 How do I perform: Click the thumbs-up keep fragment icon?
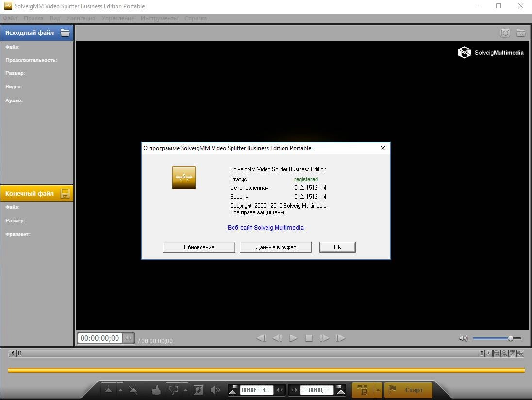156,390
